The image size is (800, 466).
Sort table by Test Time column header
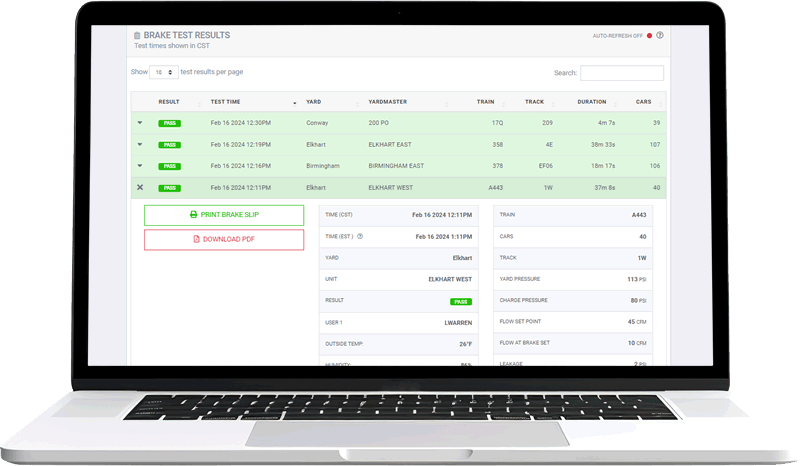pyautogui.click(x=226, y=102)
